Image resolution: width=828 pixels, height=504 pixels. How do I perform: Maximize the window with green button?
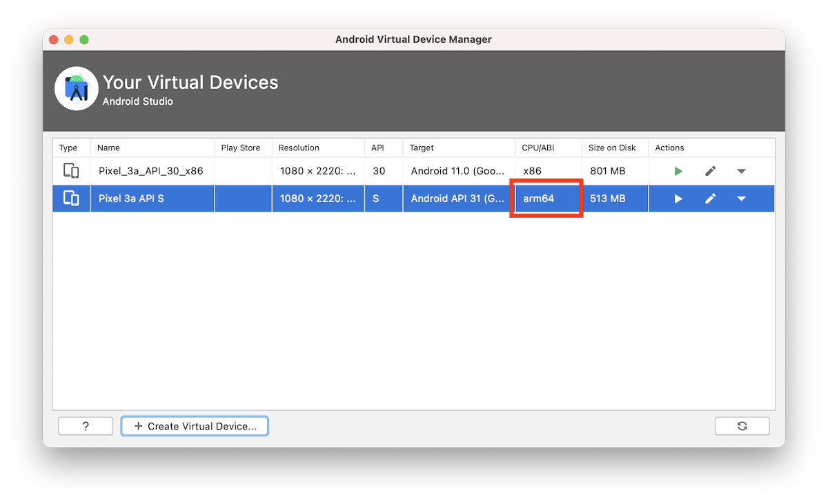(x=84, y=40)
